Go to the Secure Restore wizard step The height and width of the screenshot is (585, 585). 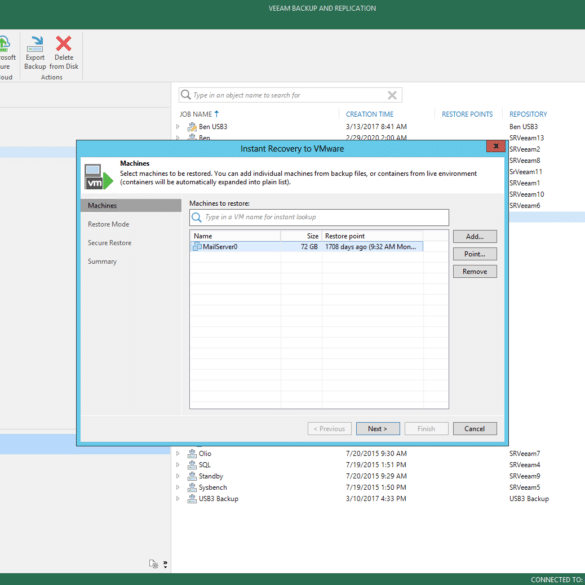(x=109, y=243)
